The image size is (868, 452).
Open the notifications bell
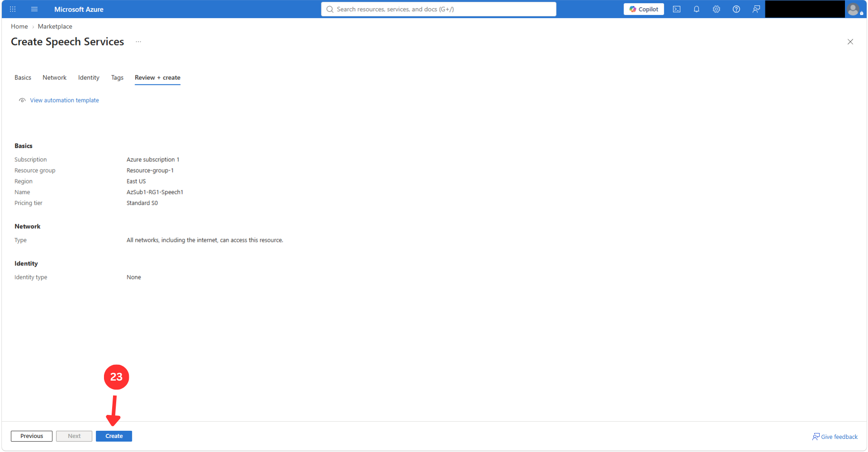(x=697, y=9)
